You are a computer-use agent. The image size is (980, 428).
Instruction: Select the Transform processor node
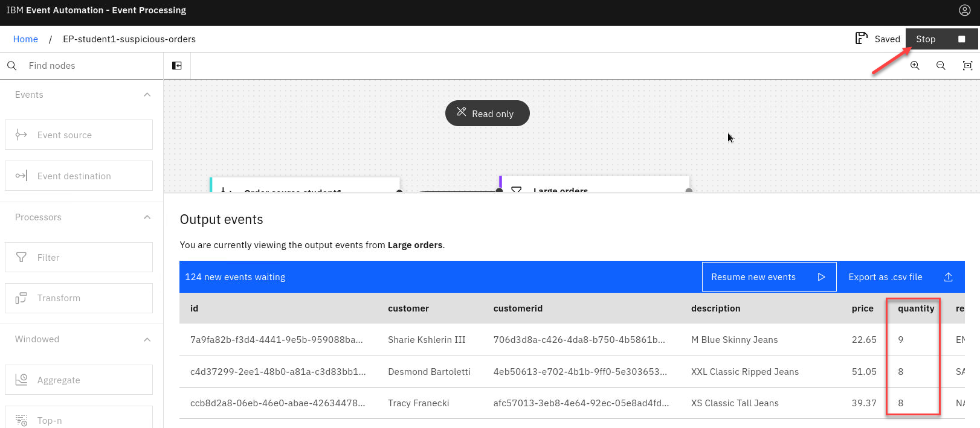(79, 298)
